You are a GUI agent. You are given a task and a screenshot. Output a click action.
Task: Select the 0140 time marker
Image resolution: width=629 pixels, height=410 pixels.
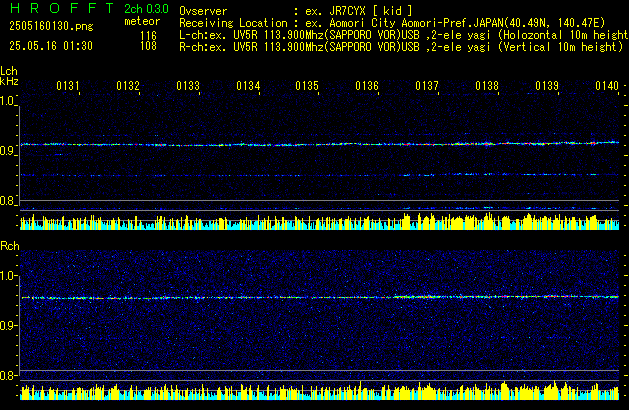(607, 86)
